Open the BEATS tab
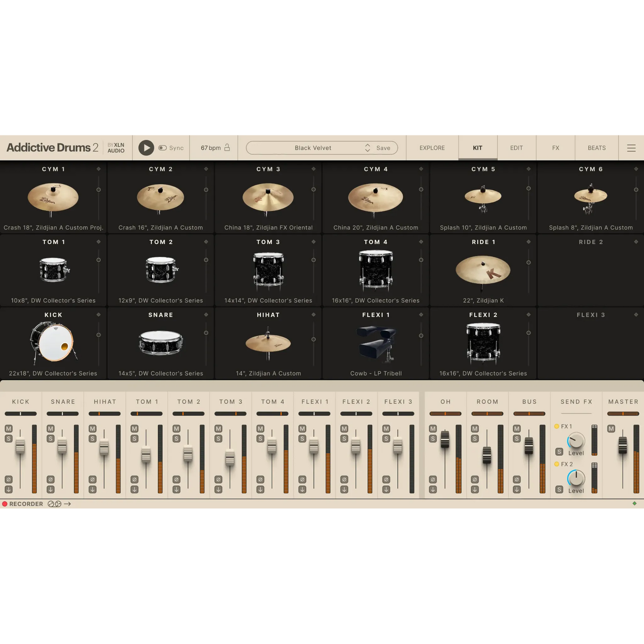The width and height of the screenshot is (644, 644). pos(596,148)
